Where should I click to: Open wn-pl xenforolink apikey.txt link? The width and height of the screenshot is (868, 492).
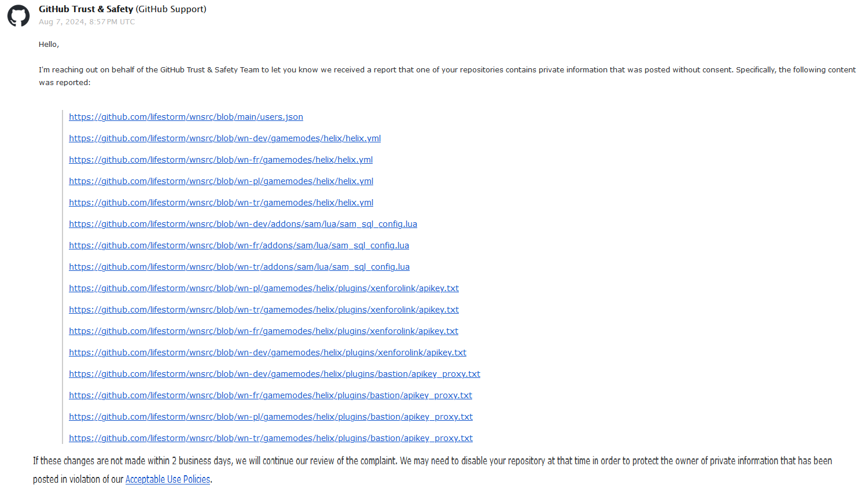point(263,288)
